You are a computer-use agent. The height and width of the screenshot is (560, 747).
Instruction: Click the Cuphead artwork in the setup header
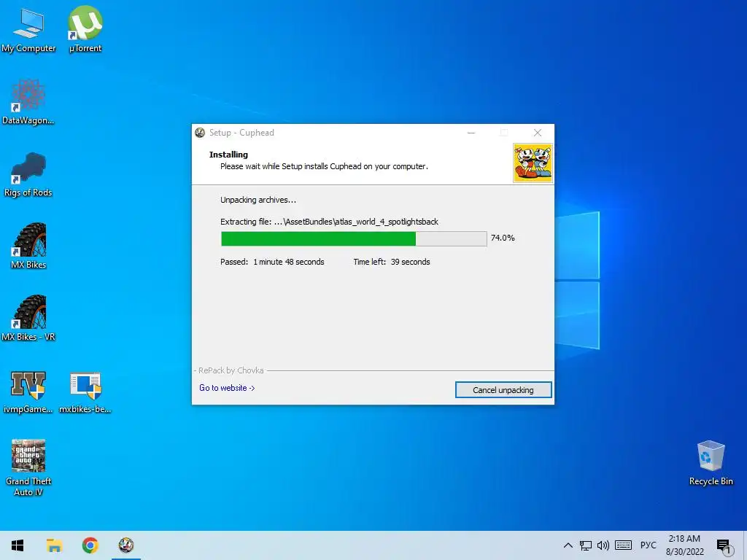533,163
